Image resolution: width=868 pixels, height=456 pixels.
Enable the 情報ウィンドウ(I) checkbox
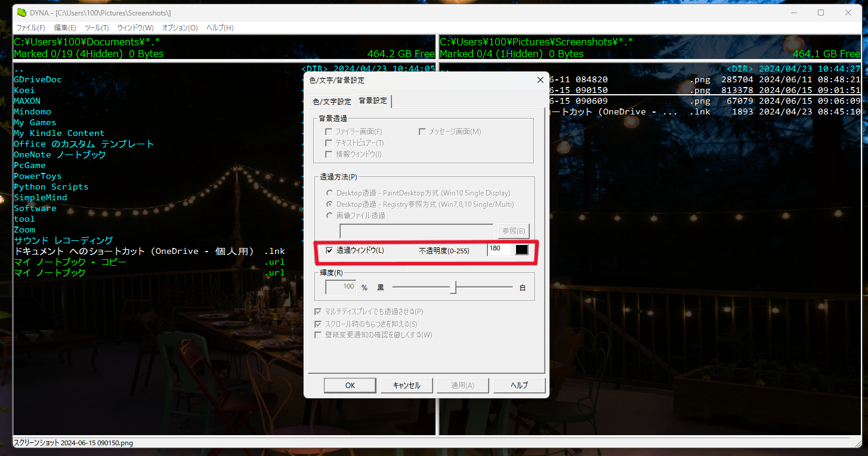(329, 154)
